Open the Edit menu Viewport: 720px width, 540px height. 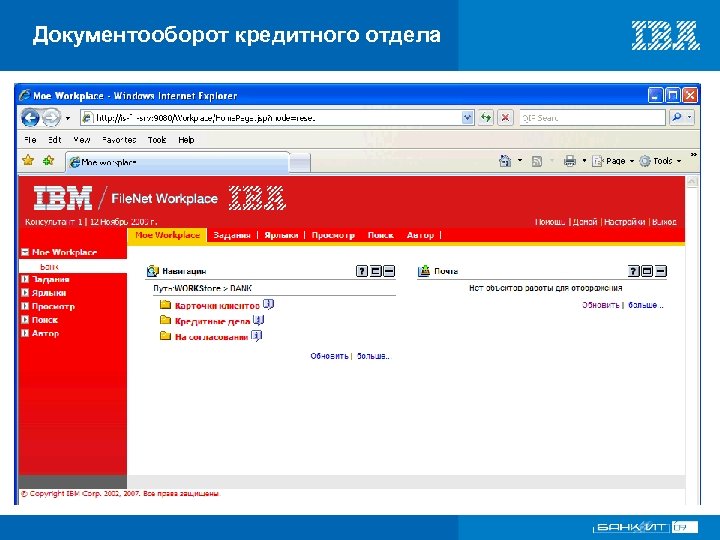coord(55,140)
